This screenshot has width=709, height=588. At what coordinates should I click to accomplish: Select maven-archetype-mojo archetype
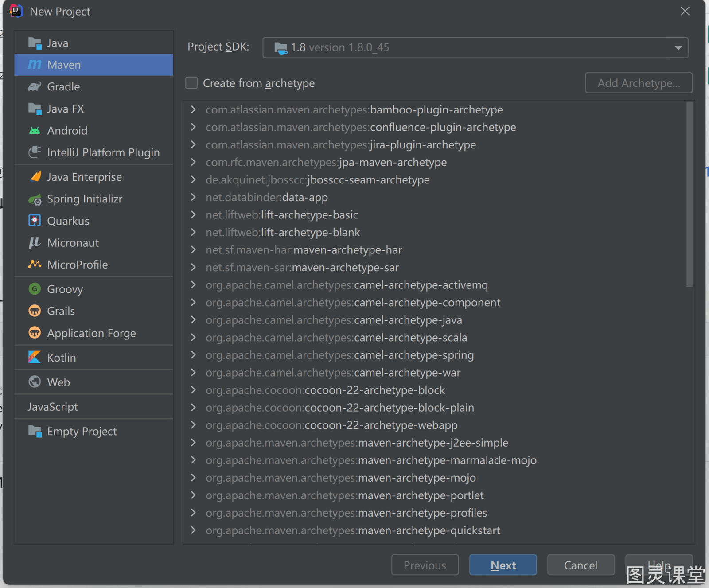click(x=341, y=478)
